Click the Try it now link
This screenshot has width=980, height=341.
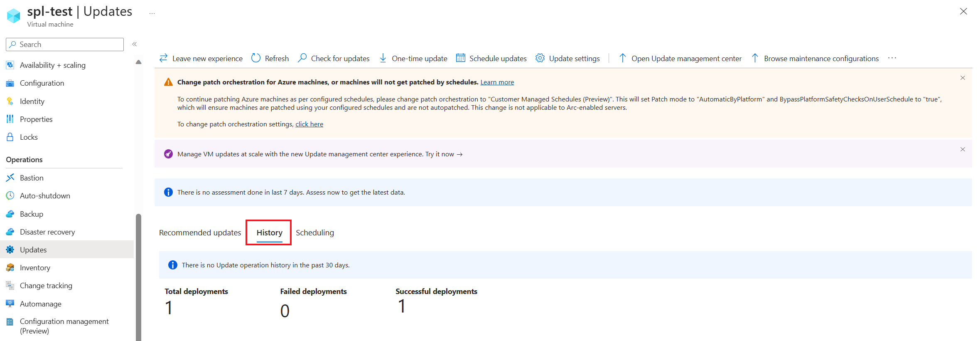[x=444, y=154]
